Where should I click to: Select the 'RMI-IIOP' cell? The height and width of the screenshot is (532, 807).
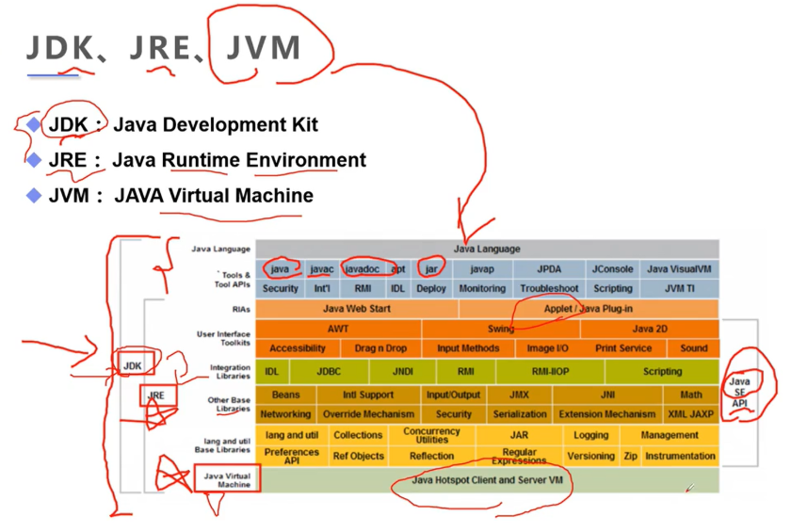pyautogui.click(x=550, y=372)
